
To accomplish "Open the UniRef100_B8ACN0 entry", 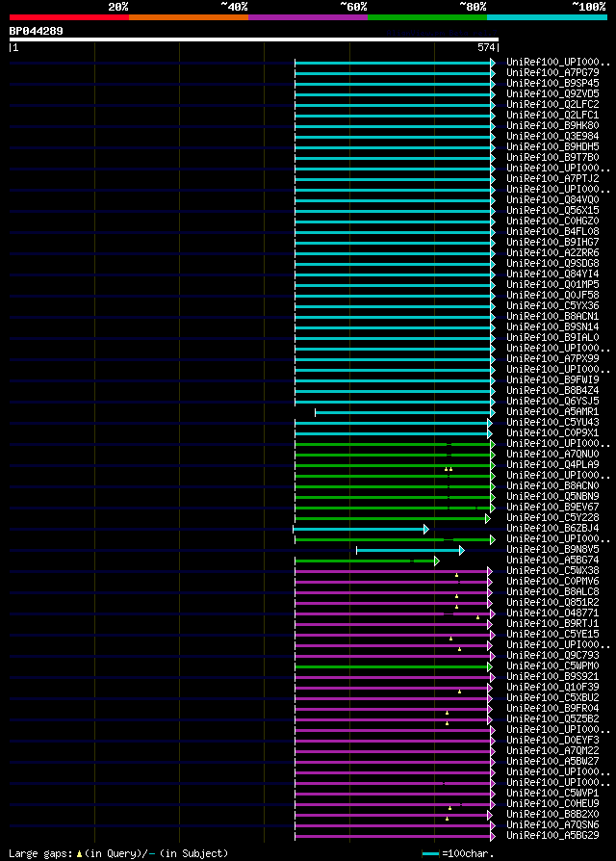I will coord(552,486).
